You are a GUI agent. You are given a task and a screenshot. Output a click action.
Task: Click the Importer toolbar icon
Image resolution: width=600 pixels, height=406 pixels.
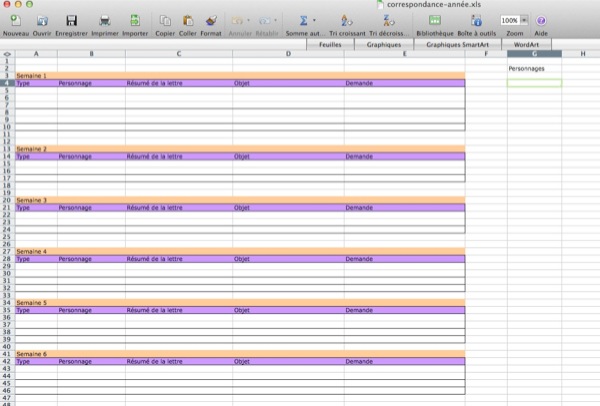point(135,20)
